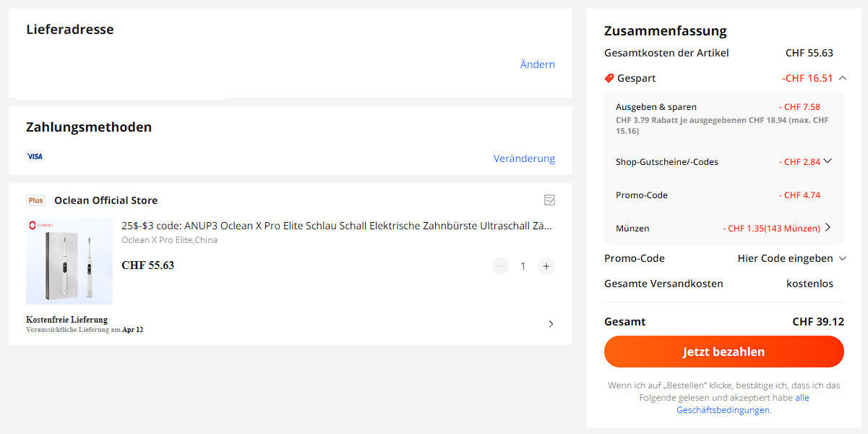The height and width of the screenshot is (434, 868).
Task: Open delivery options arrow for Kostenfreie Lieferung
Action: click(551, 324)
